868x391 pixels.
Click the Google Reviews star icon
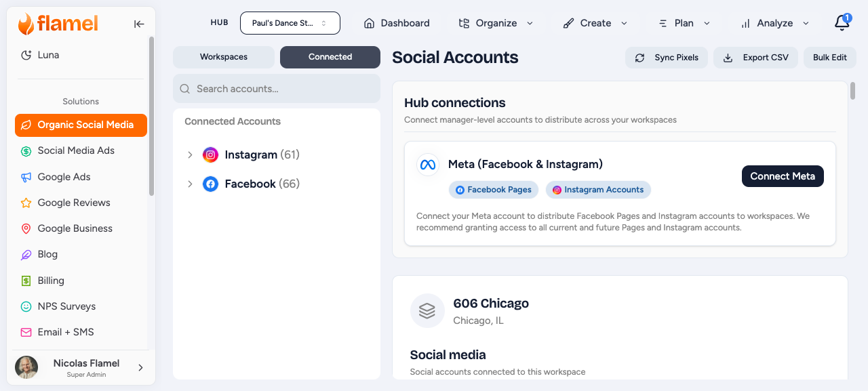coord(26,203)
